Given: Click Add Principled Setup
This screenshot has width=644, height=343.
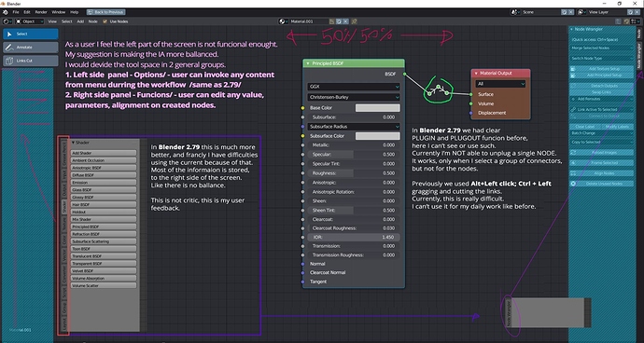Looking at the screenshot, I should [x=602, y=75].
